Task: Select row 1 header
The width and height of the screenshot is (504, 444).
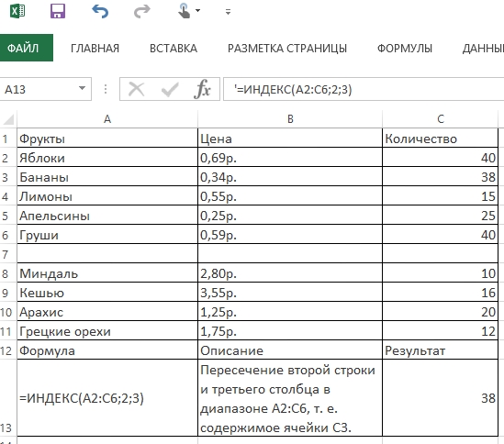Action: click(8, 139)
